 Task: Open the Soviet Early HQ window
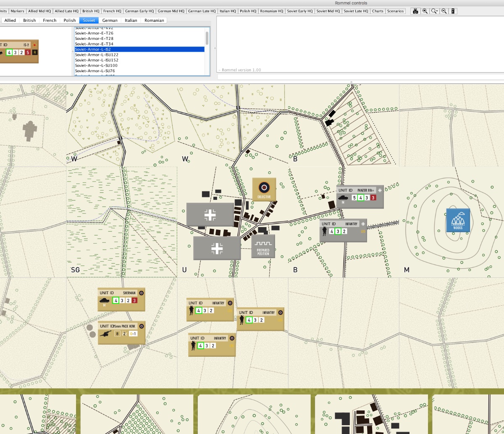click(300, 11)
